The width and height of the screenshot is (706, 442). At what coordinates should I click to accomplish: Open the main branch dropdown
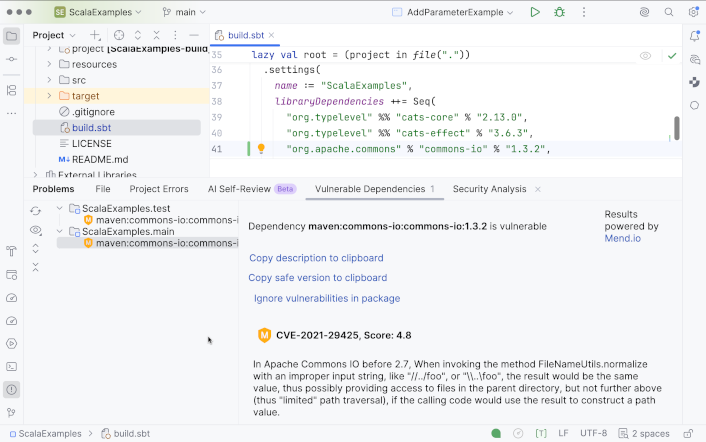point(184,12)
